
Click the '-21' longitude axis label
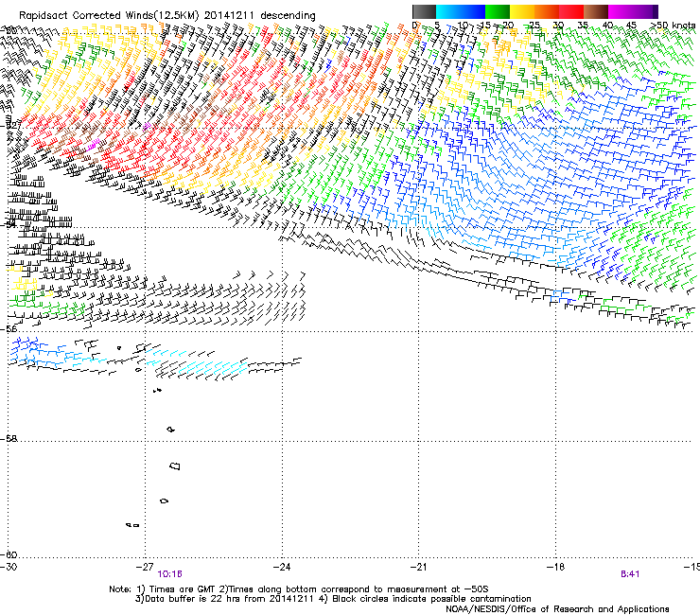point(419,567)
